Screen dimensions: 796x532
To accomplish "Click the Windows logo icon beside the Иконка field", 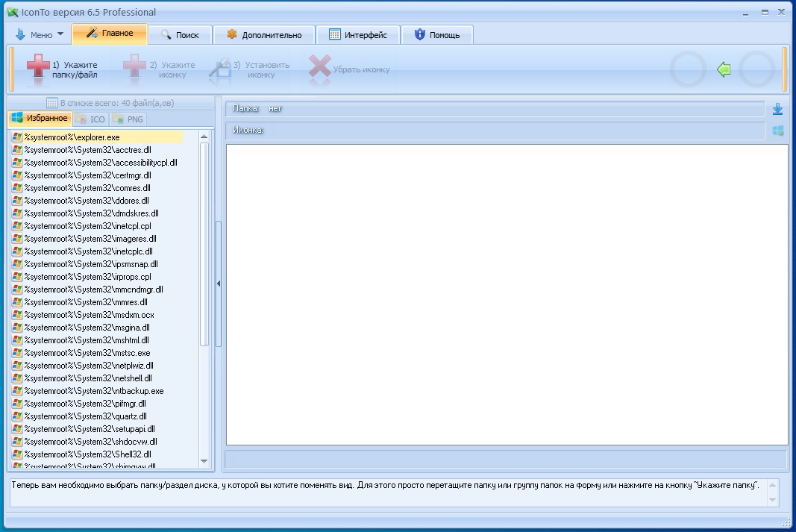I will [777, 131].
